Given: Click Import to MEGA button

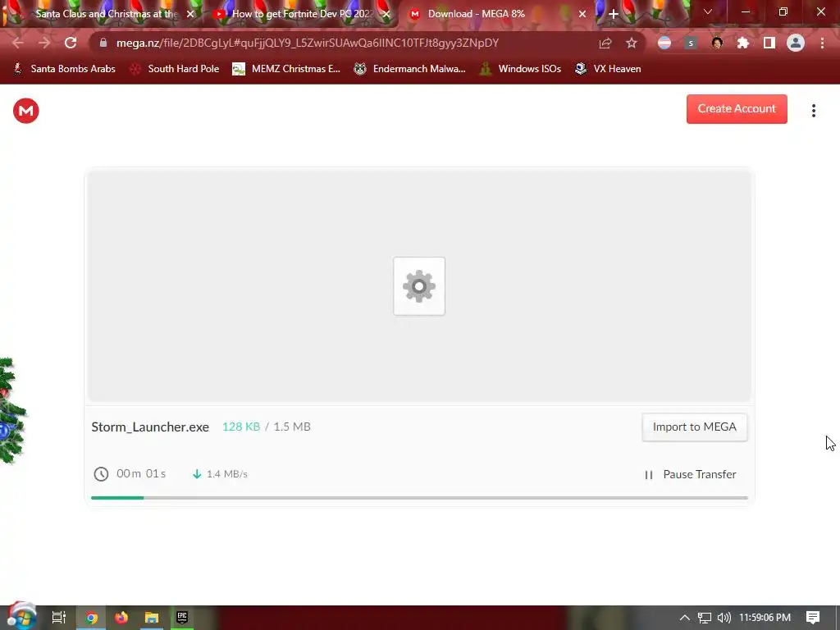Looking at the screenshot, I should (x=694, y=427).
